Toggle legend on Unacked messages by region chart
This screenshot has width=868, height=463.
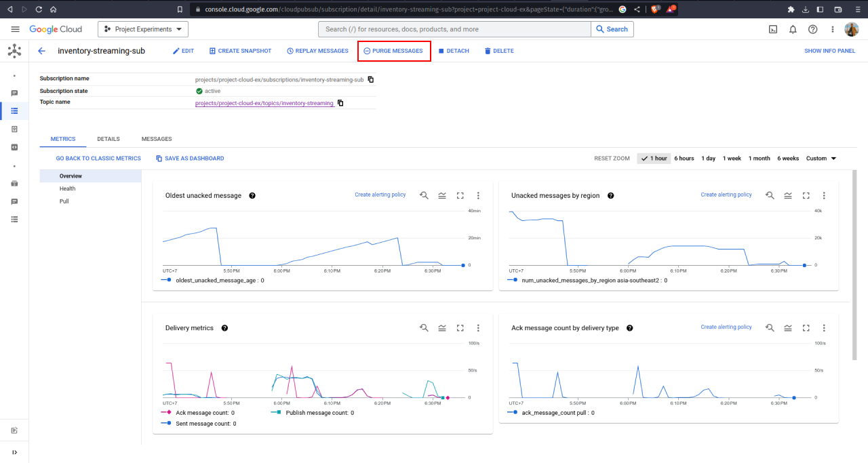click(x=788, y=195)
